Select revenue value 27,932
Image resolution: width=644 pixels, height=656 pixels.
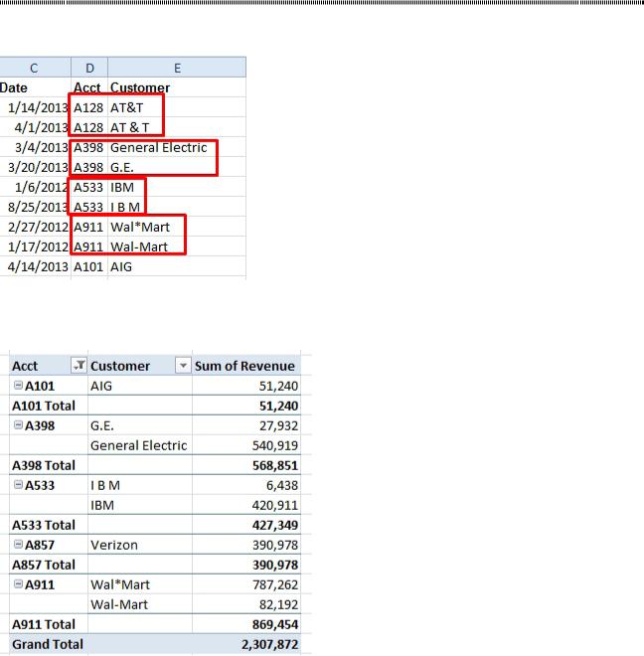tap(246, 425)
